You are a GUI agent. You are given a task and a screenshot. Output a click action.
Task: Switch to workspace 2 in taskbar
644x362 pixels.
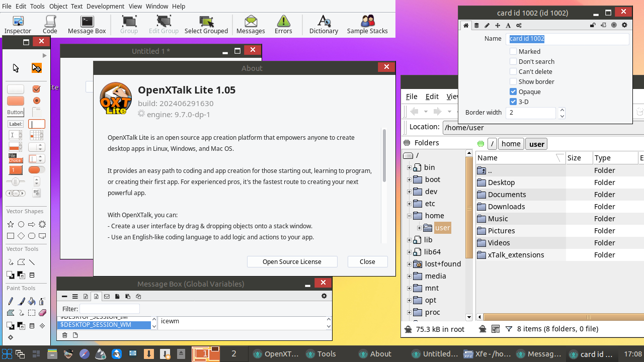pos(234,354)
